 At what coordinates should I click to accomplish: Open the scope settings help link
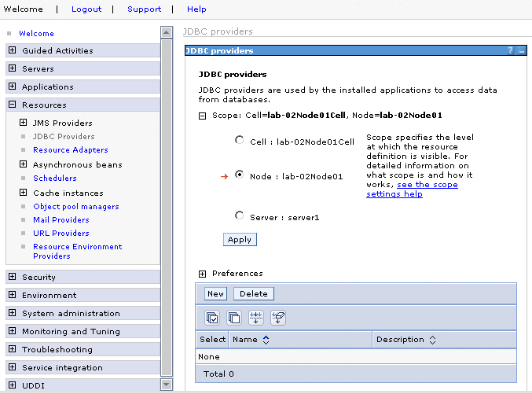coord(412,190)
